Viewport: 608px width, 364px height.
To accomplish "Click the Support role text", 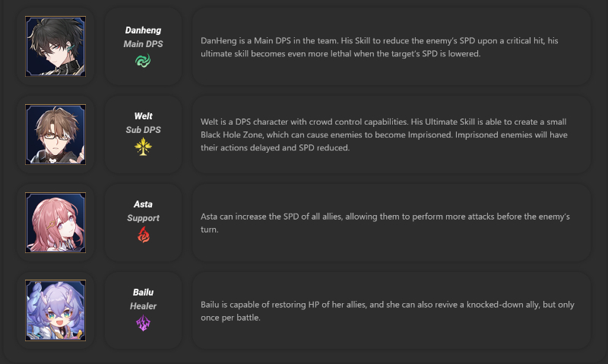I will coord(143,218).
